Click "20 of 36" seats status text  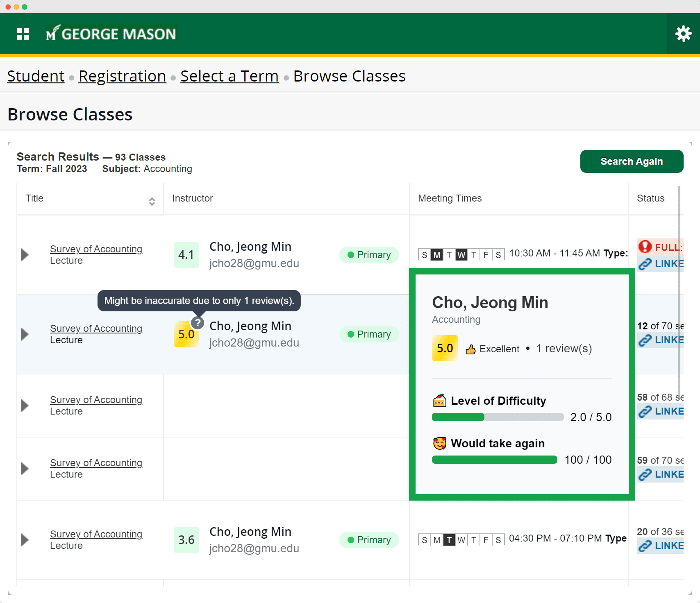[x=655, y=532]
